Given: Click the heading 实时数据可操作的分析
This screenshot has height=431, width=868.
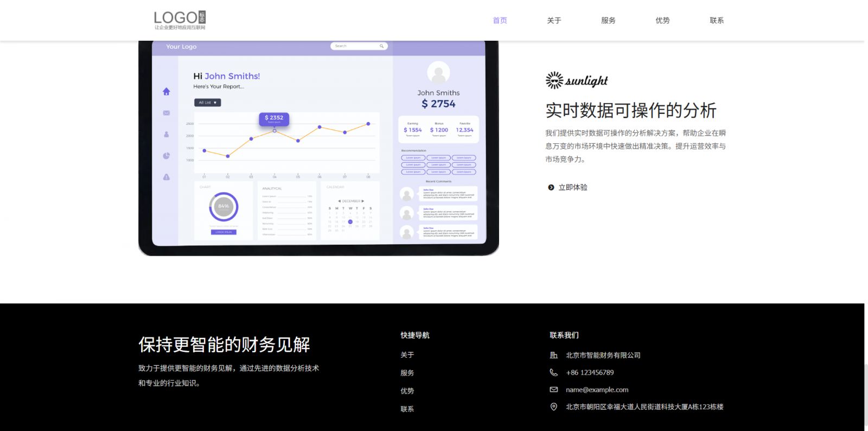Looking at the screenshot, I should pos(631,110).
